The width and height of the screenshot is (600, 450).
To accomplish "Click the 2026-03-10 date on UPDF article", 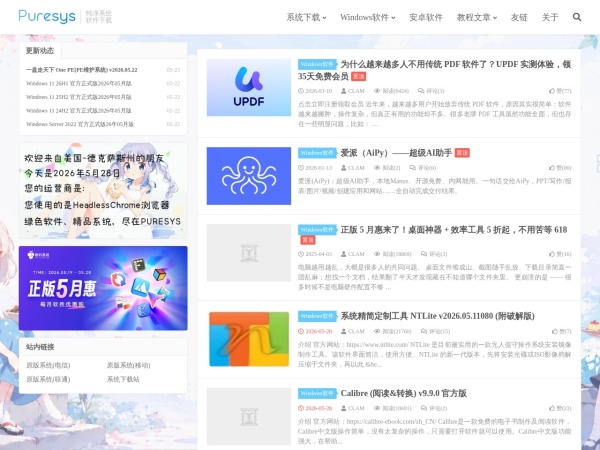I will click(315, 91).
